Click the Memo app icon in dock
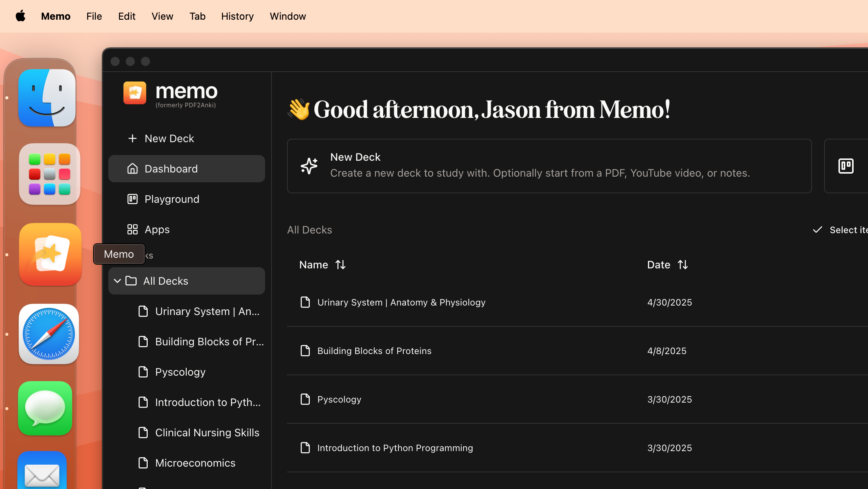The image size is (868, 489). pos(50,254)
